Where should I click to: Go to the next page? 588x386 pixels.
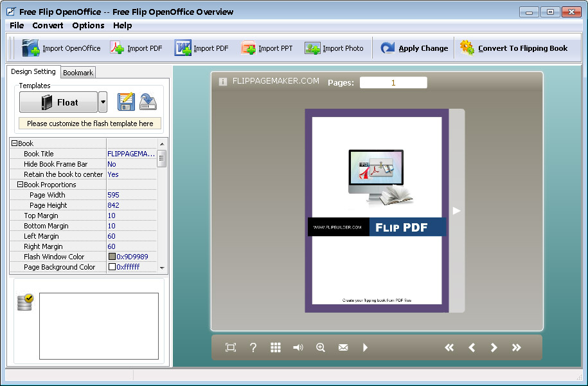click(x=494, y=347)
